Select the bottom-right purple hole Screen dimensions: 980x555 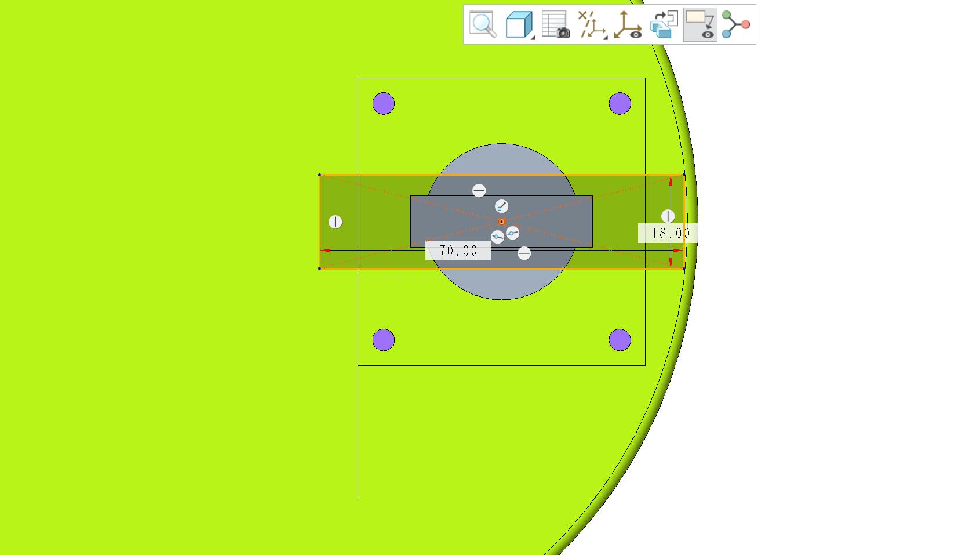pyautogui.click(x=620, y=340)
